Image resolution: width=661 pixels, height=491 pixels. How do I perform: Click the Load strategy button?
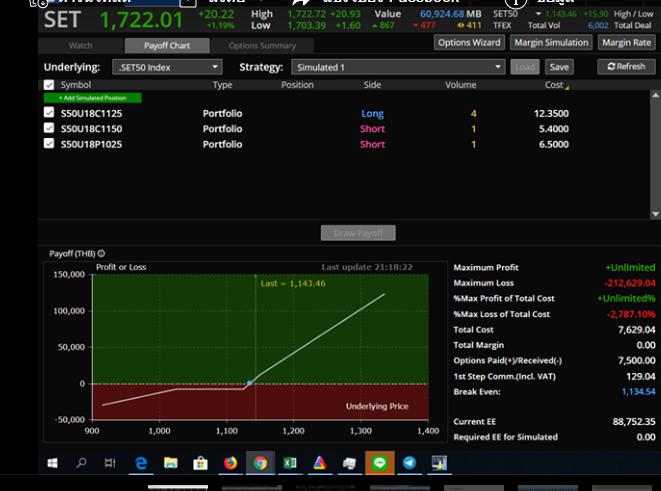point(525,67)
